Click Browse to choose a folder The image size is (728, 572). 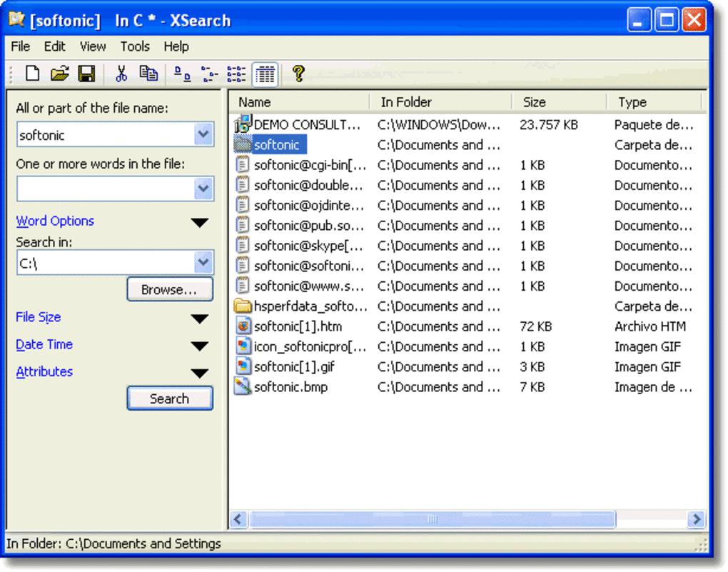[x=169, y=288]
